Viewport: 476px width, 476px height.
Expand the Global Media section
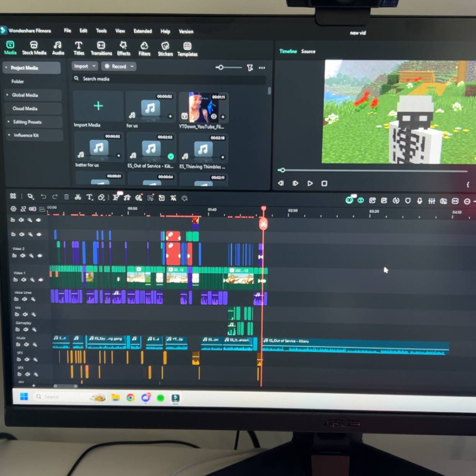7,95
